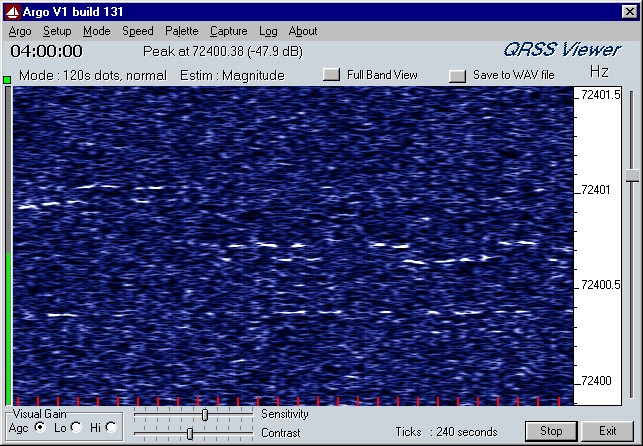
Task: Click the Ticks : 240 seconds label
Action: (446, 432)
